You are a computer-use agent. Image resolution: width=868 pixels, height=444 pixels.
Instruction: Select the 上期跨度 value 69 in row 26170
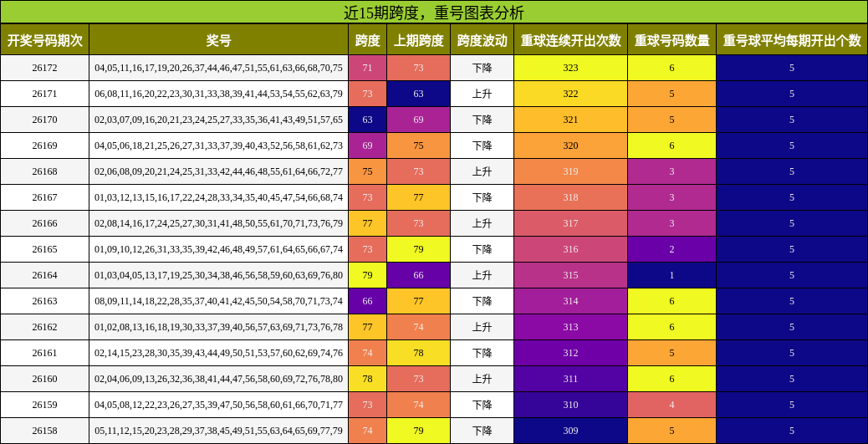418,120
